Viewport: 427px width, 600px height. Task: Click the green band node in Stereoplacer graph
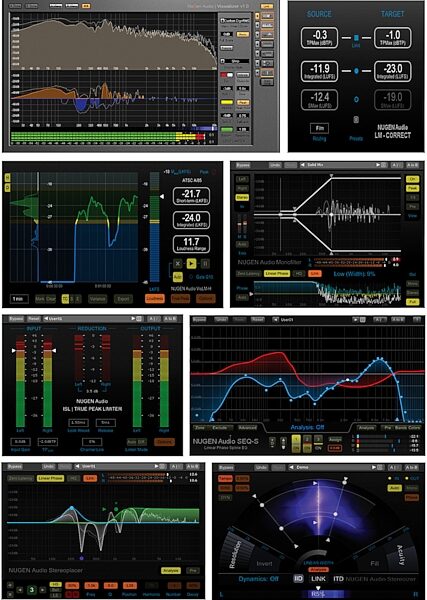116,509
